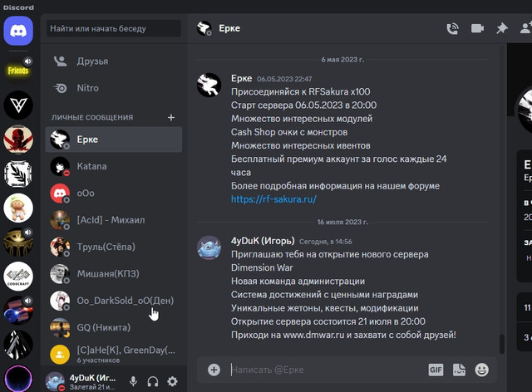Screen dimensions: 532x392
Task: Open the server with golden eye icon
Action: (x=18, y=243)
